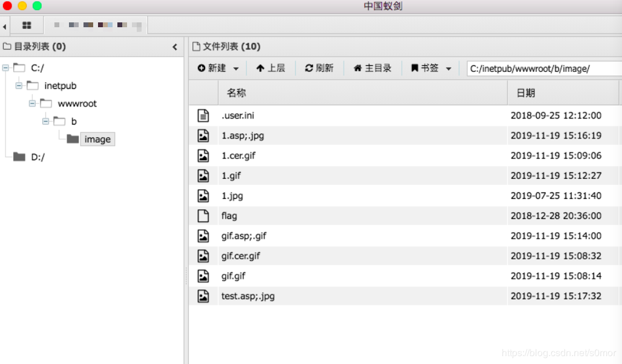
Task: Collapse the directory list panel arrow
Action: (x=175, y=47)
